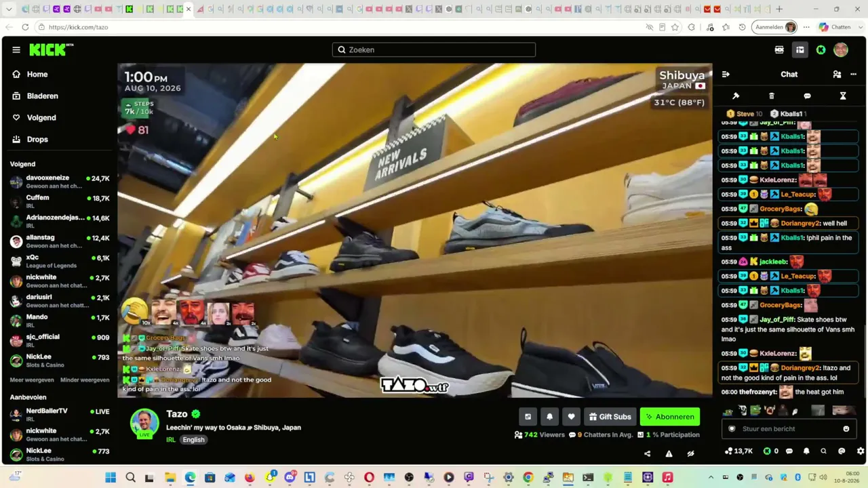The height and width of the screenshot is (488, 868).
Task: Click Tazo's streamer avatar
Action: [144, 424]
